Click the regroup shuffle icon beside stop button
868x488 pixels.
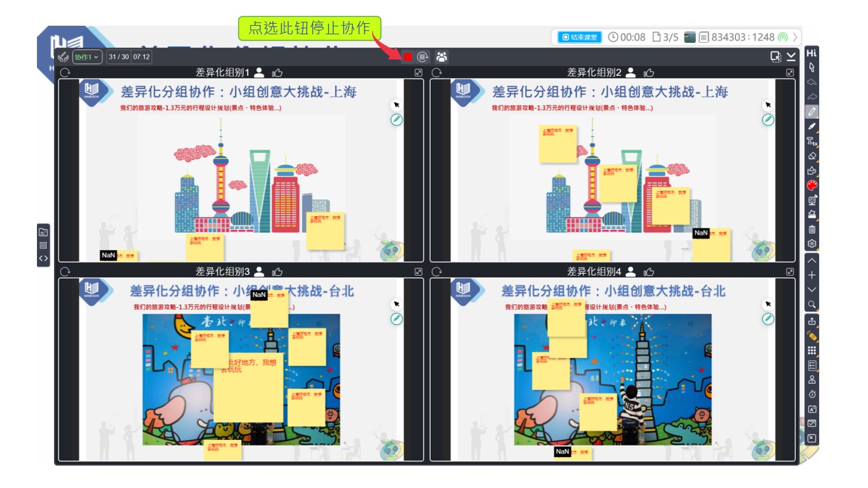tap(424, 57)
